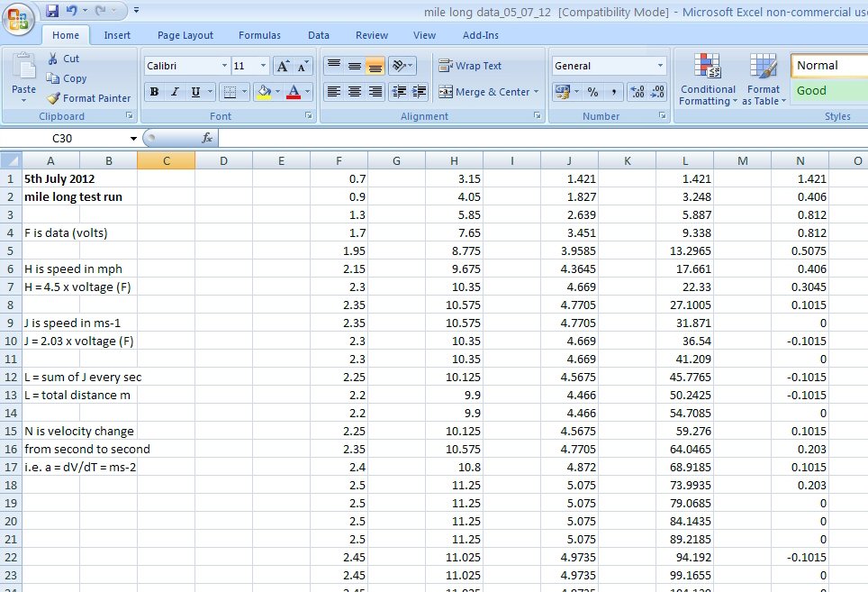Open Alignment dialog launcher

537,115
